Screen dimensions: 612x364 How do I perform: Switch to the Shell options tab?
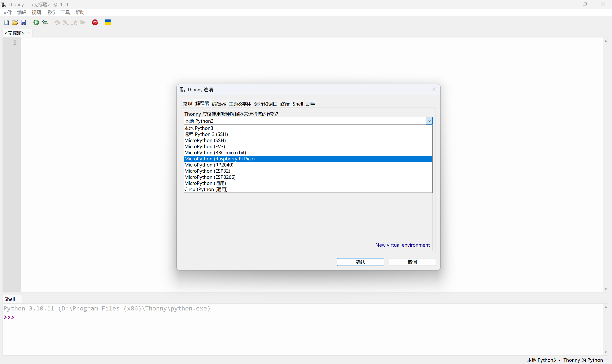[298, 104]
